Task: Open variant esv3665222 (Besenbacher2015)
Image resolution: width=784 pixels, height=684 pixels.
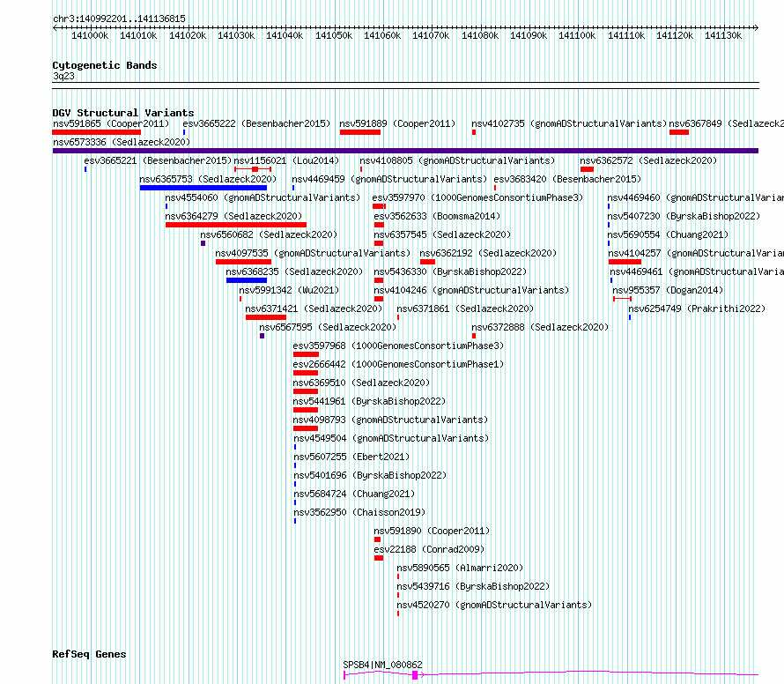Action: coord(256,123)
